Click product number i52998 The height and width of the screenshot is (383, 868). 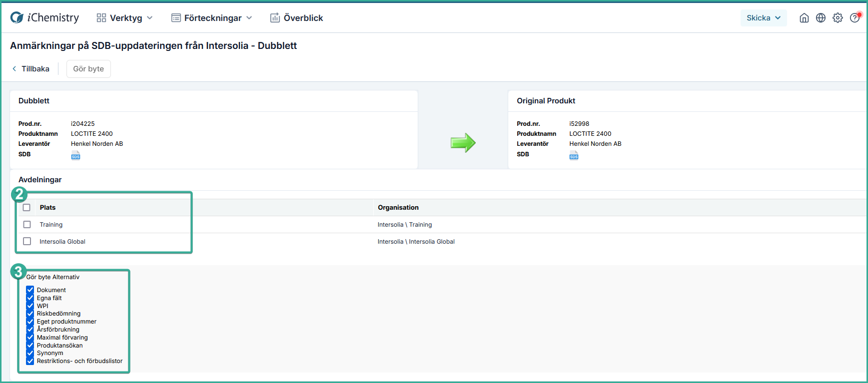579,124
